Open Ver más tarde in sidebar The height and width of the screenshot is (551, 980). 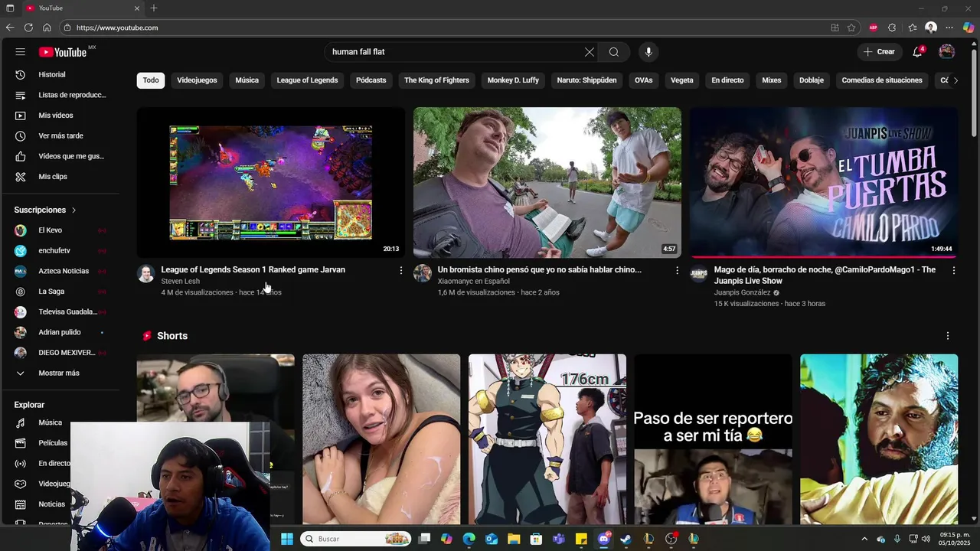(x=61, y=135)
